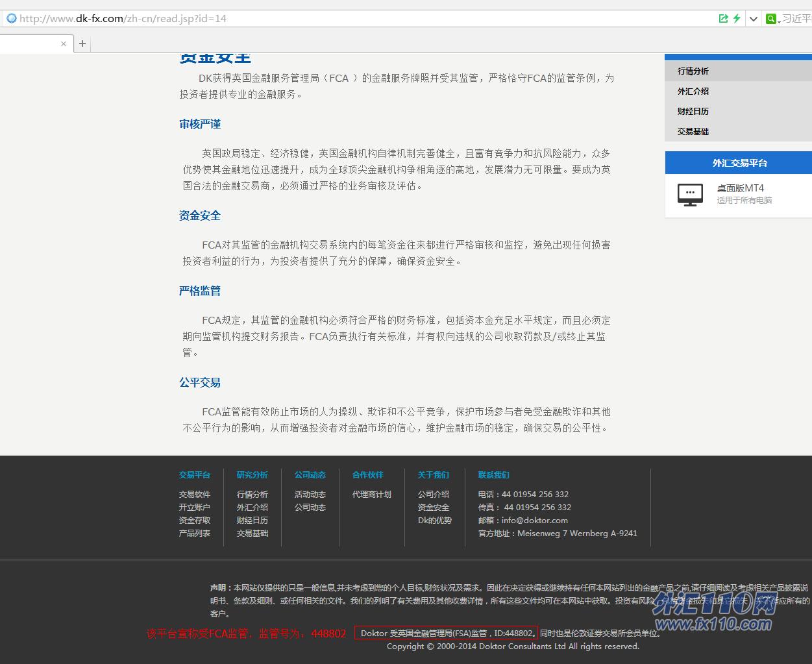Open the search engine selector icon

click(771, 19)
